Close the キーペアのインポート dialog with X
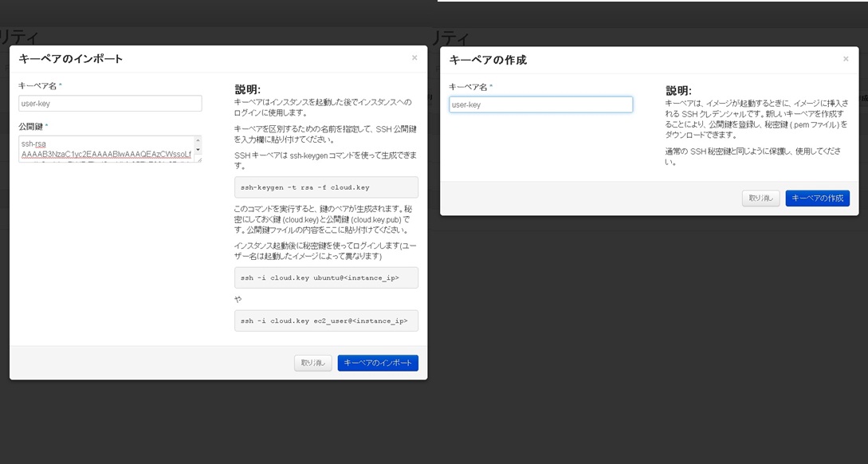The image size is (868, 464). (x=414, y=57)
